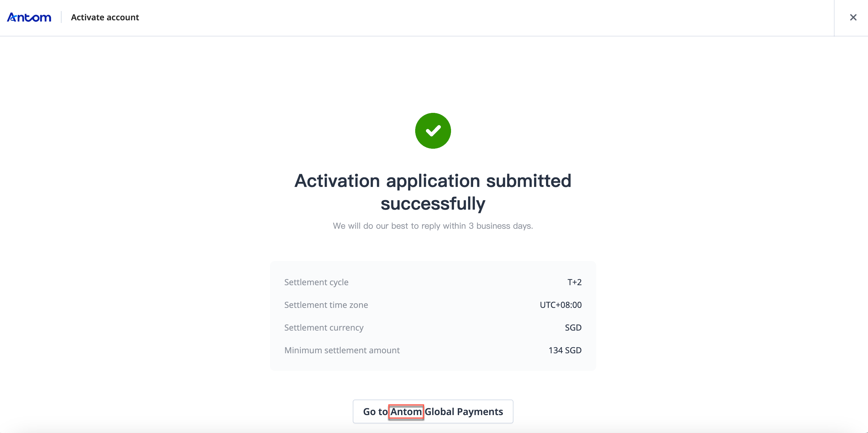Select the SGD settlement currency value
This screenshot has height=433, width=868.
(573, 328)
